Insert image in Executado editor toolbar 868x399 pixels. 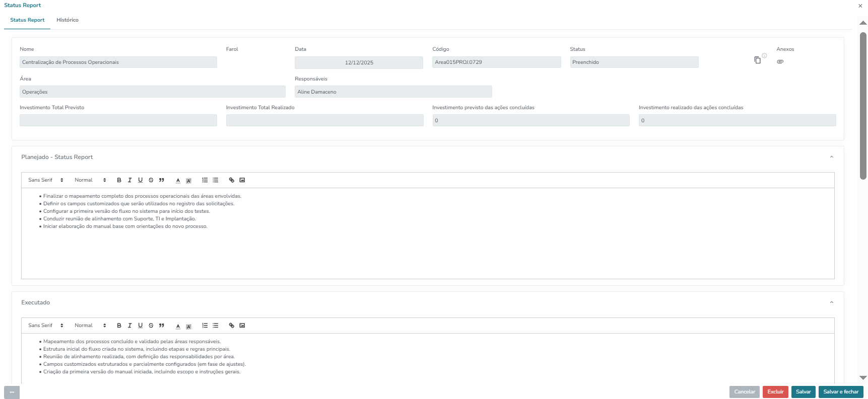coord(242,326)
